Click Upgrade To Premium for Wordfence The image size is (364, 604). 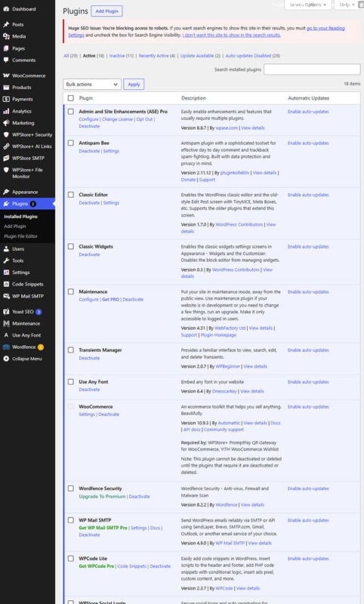(x=102, y=497)
